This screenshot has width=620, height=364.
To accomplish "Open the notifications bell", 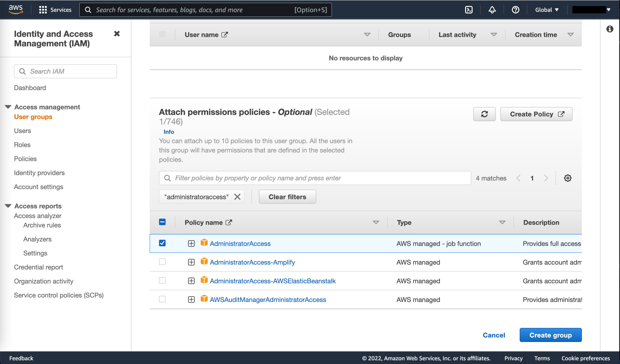I will [x=492, y=10].
